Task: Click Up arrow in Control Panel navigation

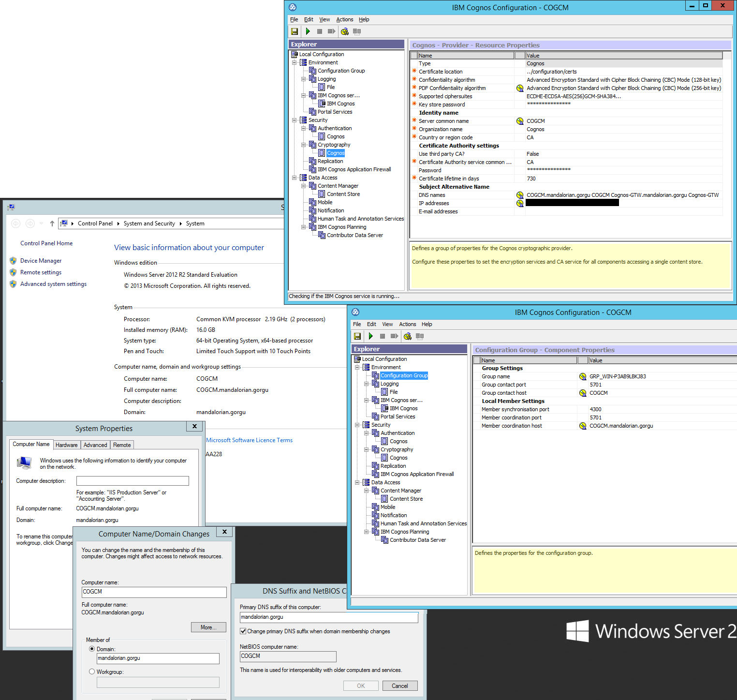Action: point(52,223)
